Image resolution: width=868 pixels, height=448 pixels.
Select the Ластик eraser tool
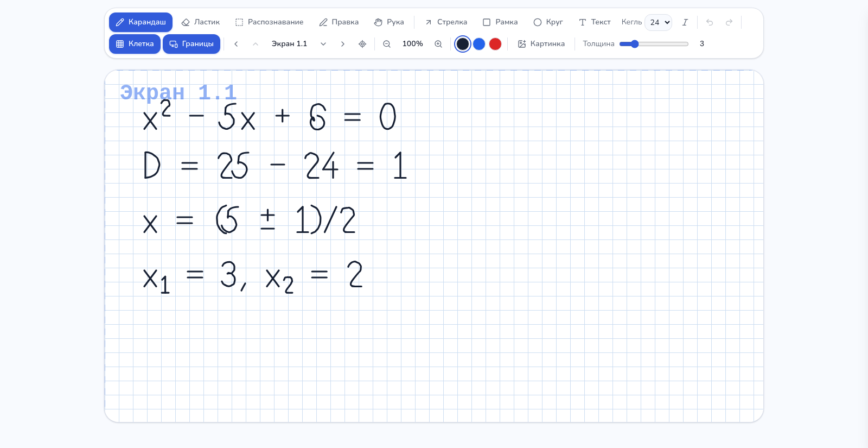pyautogui.click(x=201, y=22)
